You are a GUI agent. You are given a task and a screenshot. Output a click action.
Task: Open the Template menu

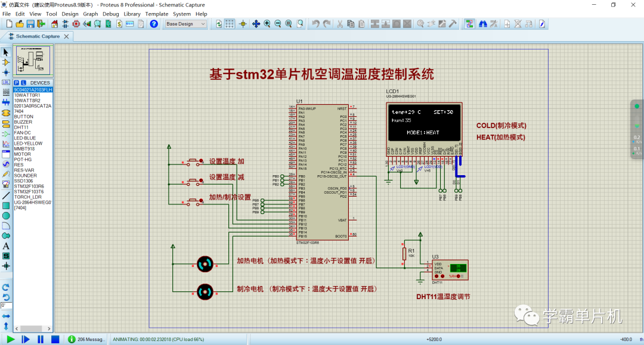click(x=156, y=14)
